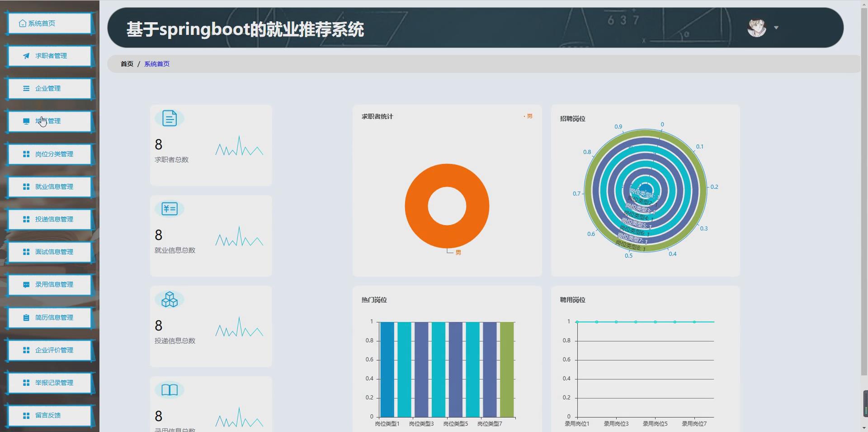
Task: Click the 男 label below the donut chart
Action: pos(458,253)
